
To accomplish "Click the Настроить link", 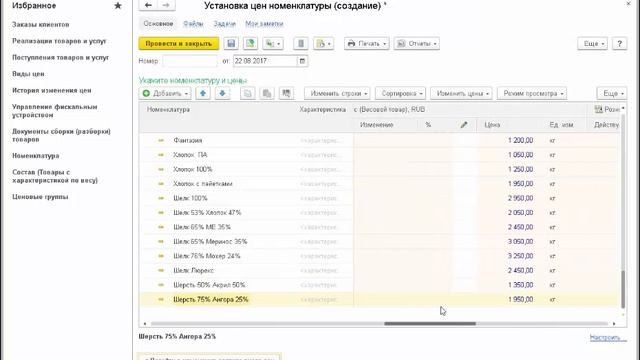I will pos(607,337).
